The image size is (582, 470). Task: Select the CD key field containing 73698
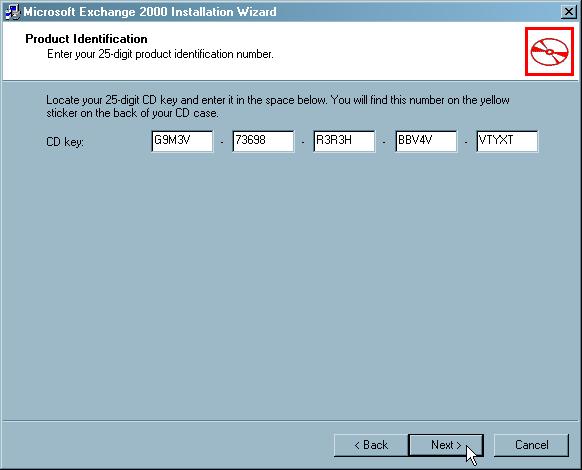pos(263,141)
